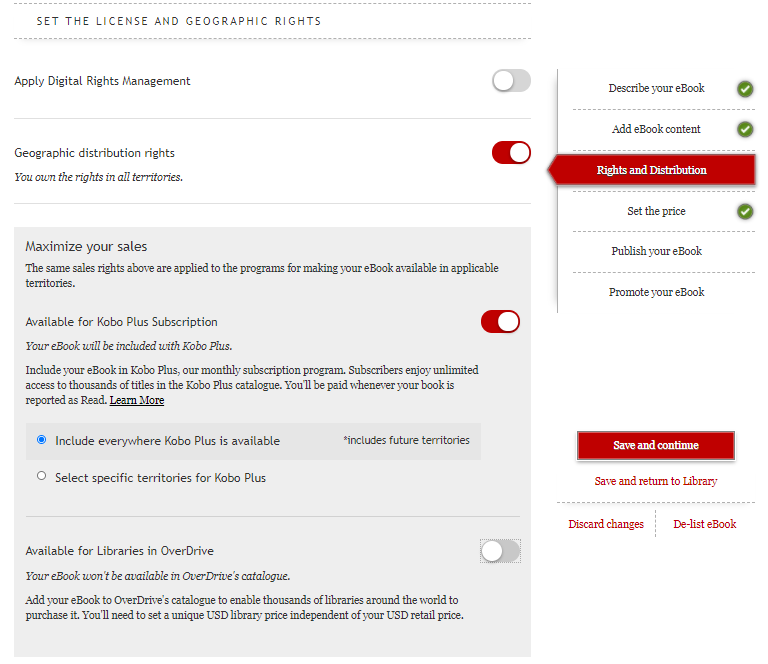768x664 pixels.
Task: Click the green checkmark beside Add eBook content
Action: [745, 129]
